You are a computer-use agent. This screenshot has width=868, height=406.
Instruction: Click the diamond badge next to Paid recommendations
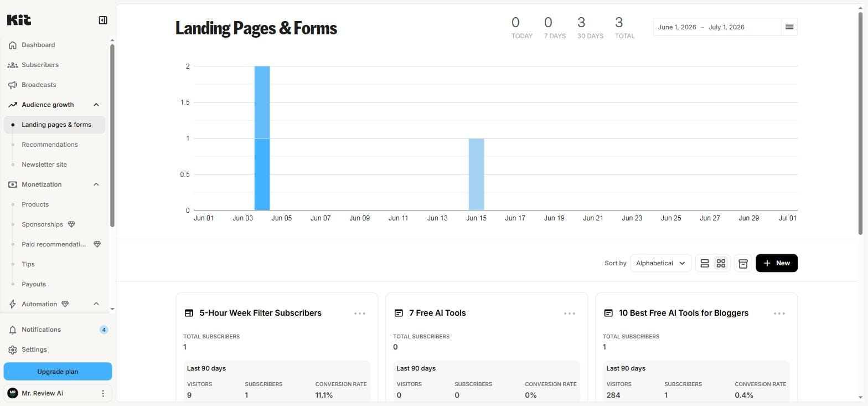click(97, 244)
